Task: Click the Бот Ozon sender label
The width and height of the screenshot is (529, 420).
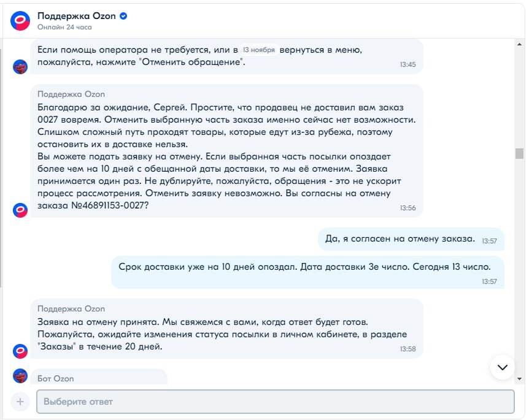Action: 56,378
